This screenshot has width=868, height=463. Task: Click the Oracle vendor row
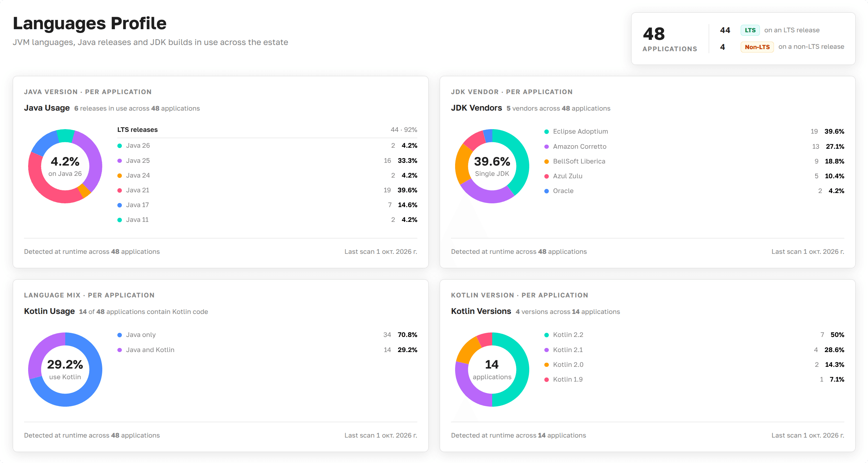(694, 191)
